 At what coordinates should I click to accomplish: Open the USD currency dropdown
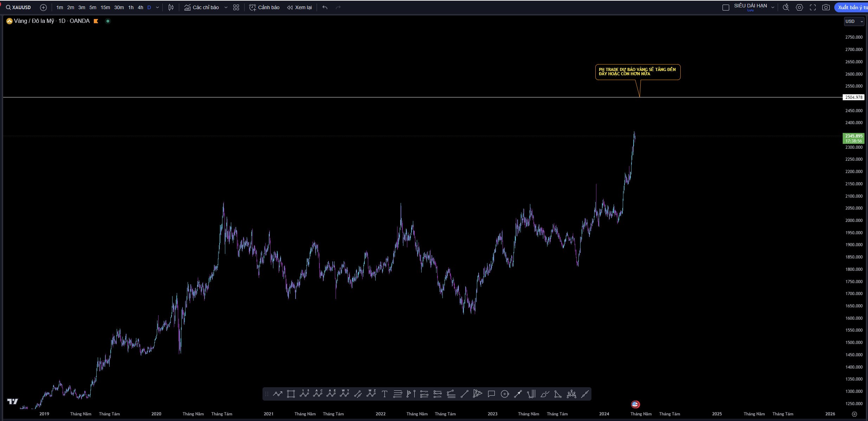click(x=854, y=21)
